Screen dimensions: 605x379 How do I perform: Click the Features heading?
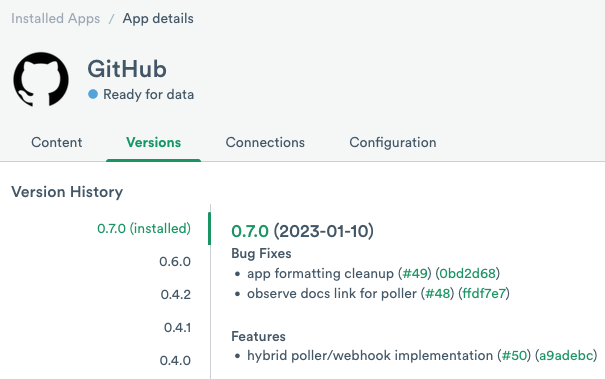[x=259, y=336]
